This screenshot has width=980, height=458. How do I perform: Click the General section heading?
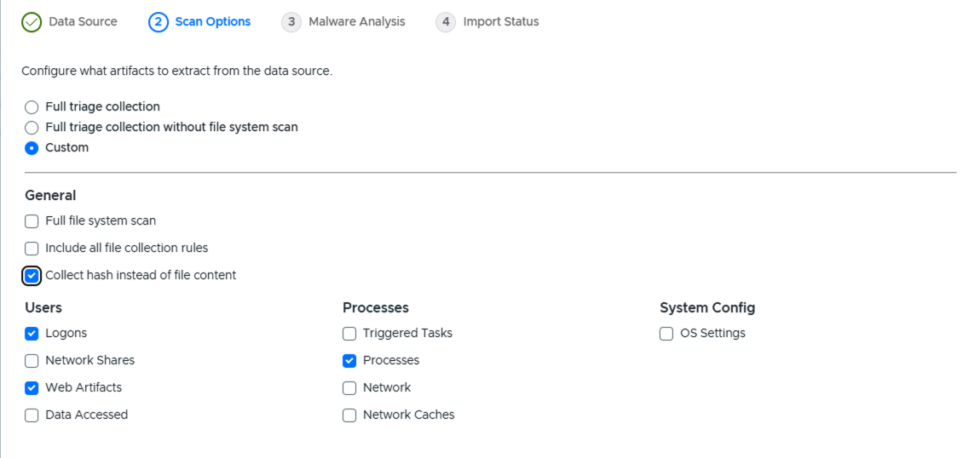pyautogui.click(x=50, y=195)
